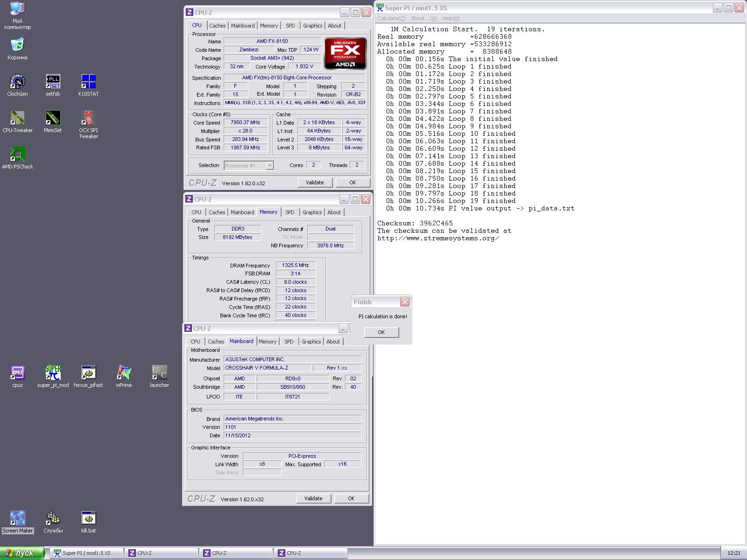Viewport: 747px width, 560px height.
Task: Confirm OK in the Finish dialog
Action: (x=381, y=332)
